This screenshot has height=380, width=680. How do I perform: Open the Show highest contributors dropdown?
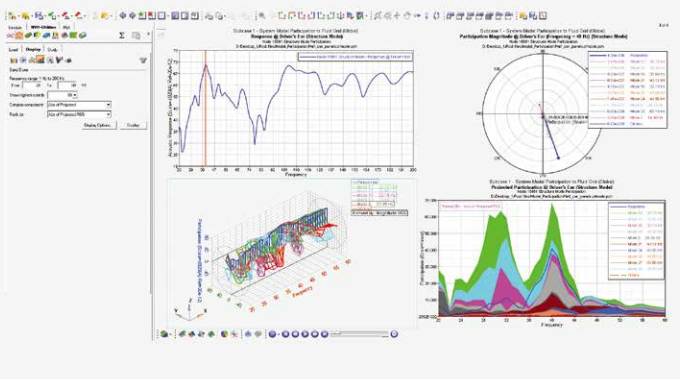pos(62,95)
